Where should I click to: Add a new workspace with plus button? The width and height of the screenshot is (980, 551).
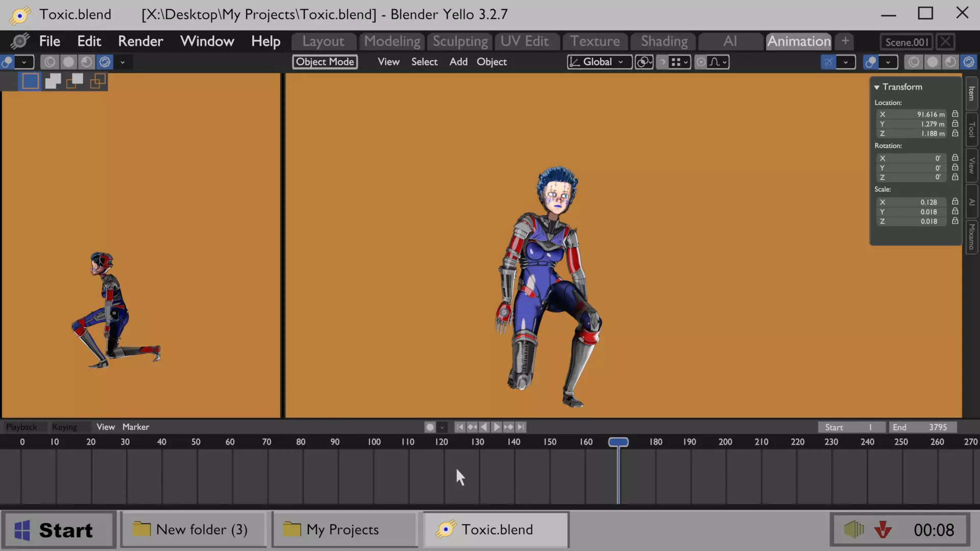point(845,41)
